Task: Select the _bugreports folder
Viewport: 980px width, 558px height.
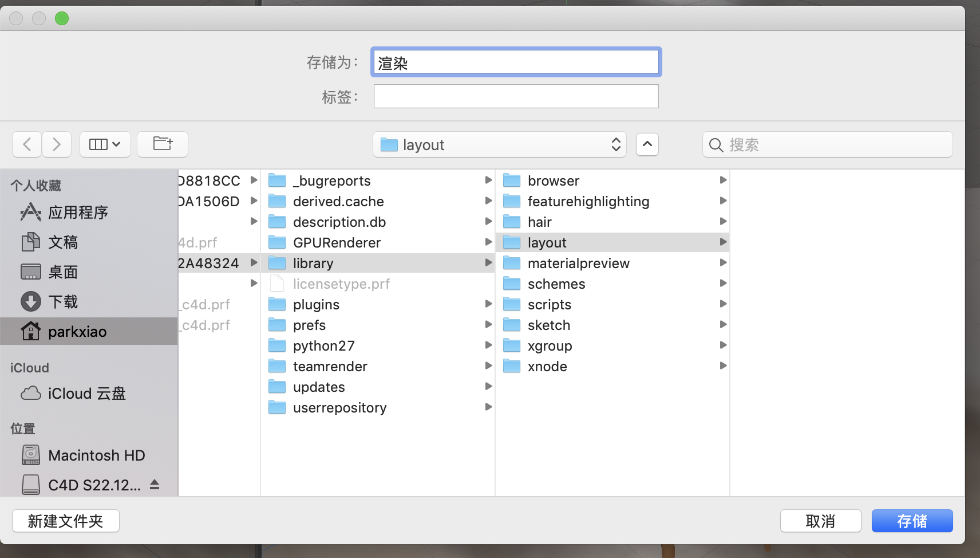Action: [x=378, y=180]
